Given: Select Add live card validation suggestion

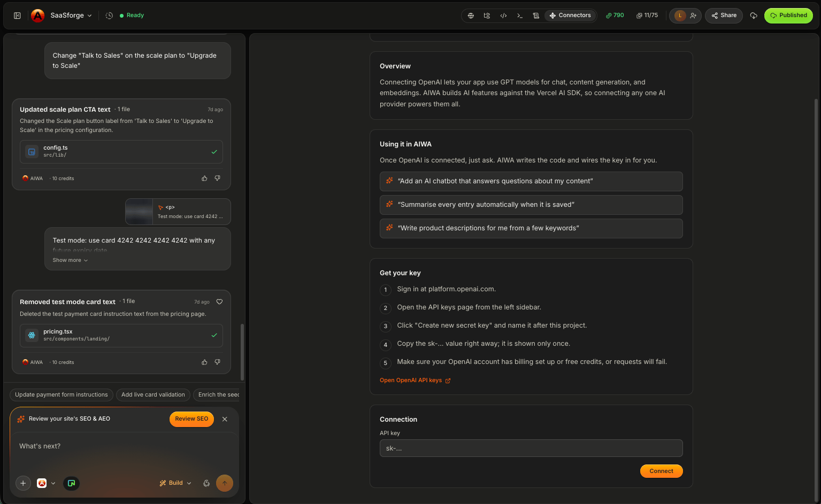Looking at the screenshot, I should coord(153,395).
